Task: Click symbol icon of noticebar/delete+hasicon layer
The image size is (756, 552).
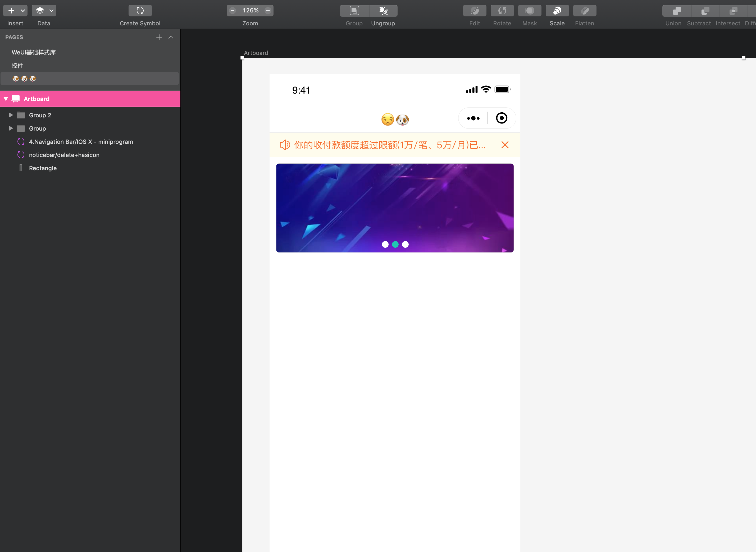Action: tap(21, 155)
